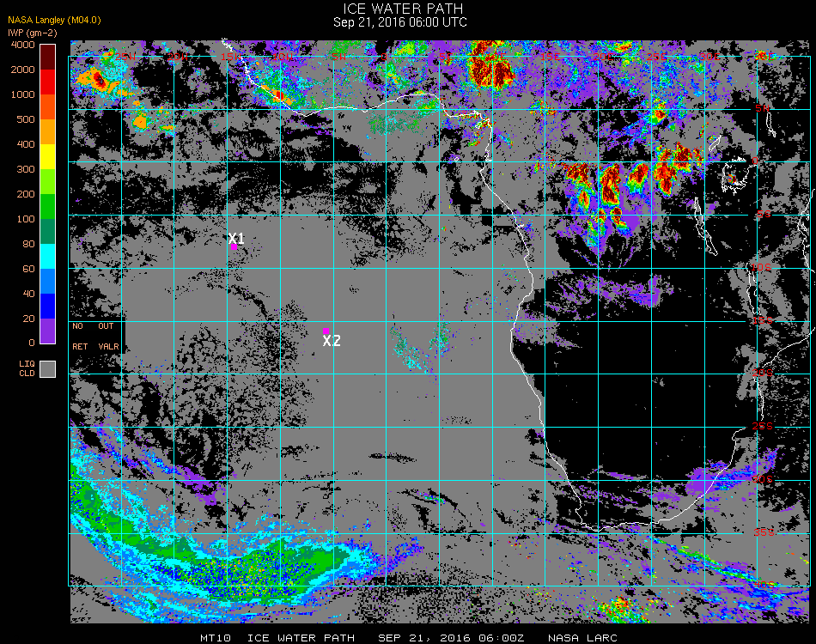The width and height of the screenshot is (816, 644).
Task: Select the dark red 2000-4000 color band
Action: pos(48,58)
